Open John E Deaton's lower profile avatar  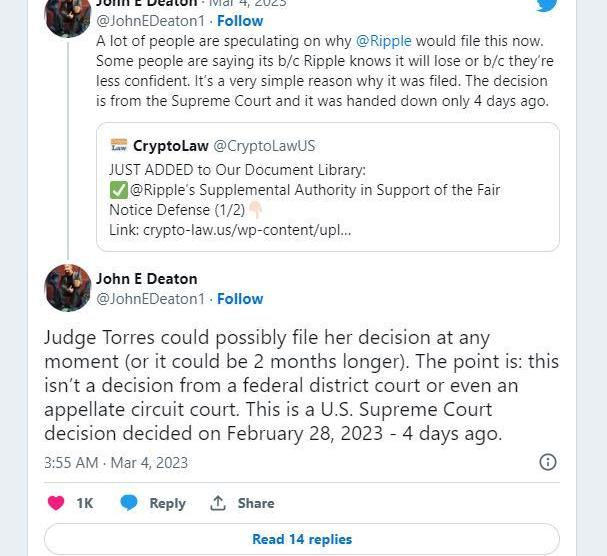pyautogui.click(x=68, y=288)
